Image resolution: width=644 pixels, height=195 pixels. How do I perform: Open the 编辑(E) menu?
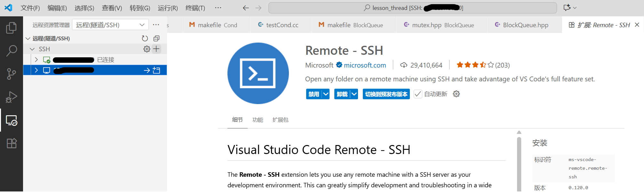pyautogui.click(x=57, y=8)
